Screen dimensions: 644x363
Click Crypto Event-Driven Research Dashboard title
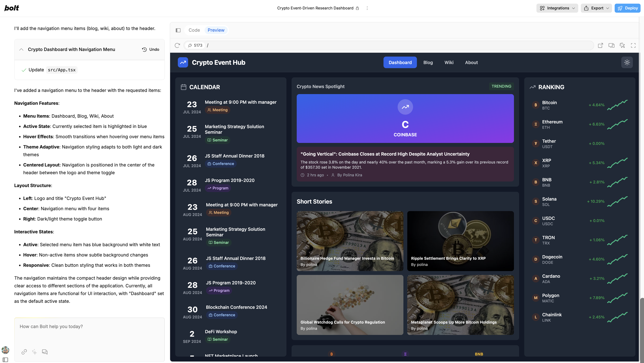click(315, 8)
